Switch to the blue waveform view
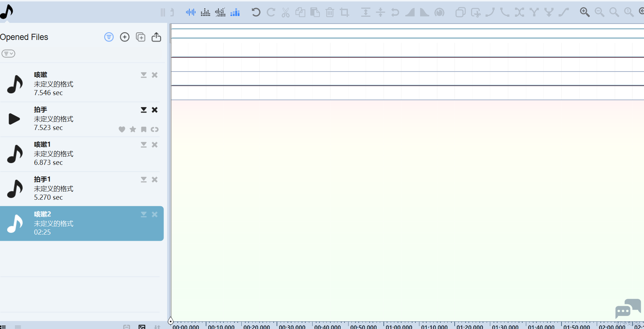The width and height of the screenshot is (644, 329). [x=190, y=12]
